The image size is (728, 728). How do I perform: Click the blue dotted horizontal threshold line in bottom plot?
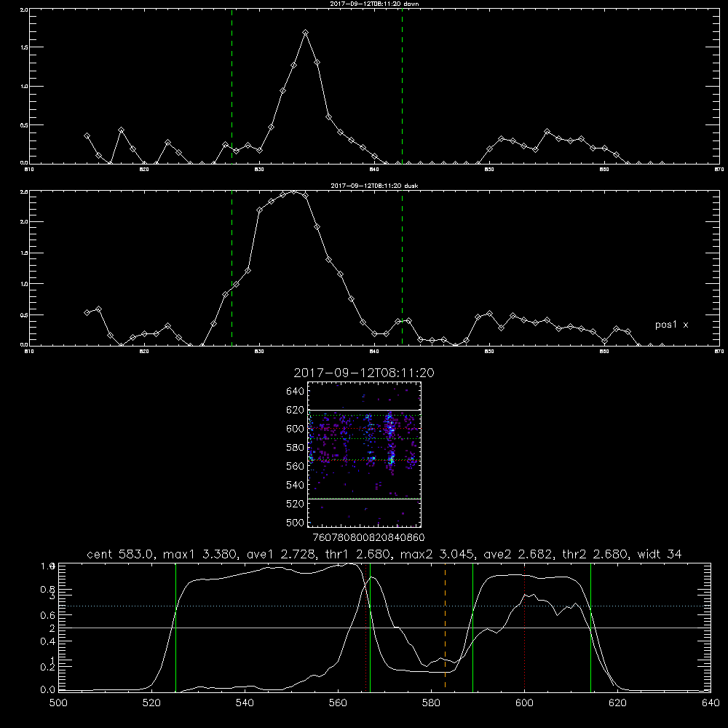pos(384,606)
